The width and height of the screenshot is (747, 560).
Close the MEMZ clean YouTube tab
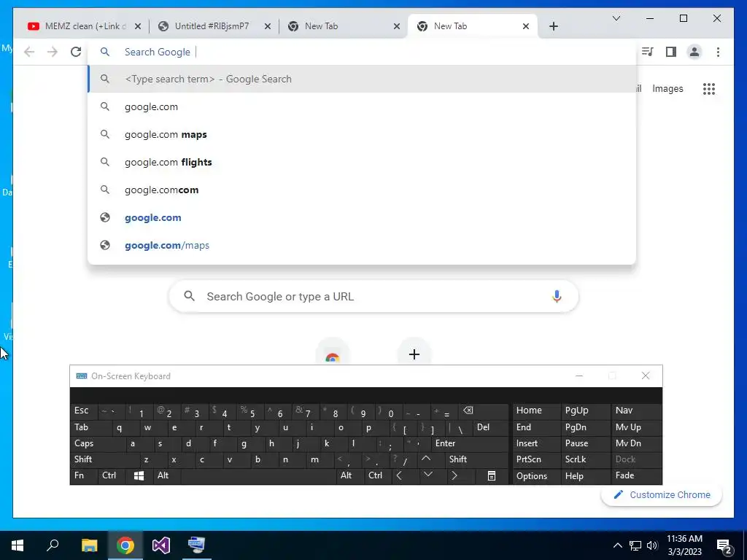tap(138, 26)
